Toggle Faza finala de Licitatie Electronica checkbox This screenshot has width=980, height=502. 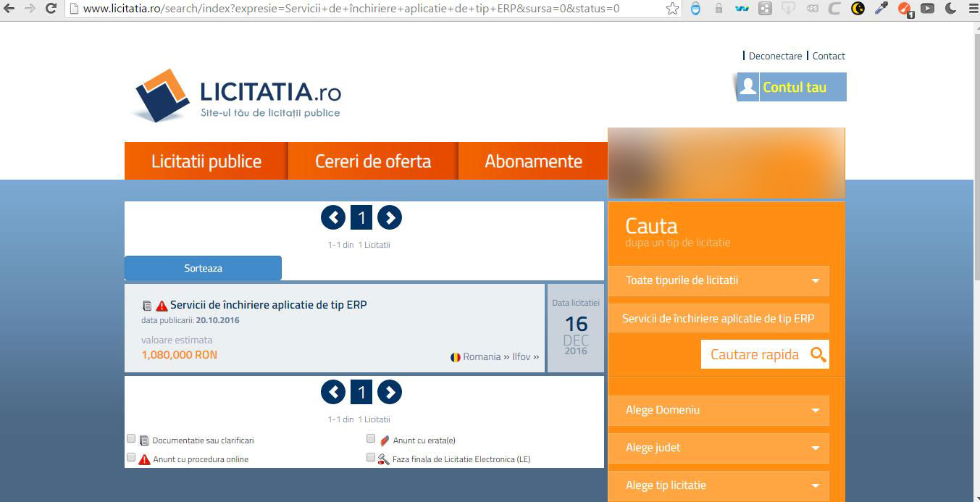click(x=371, y=458)
